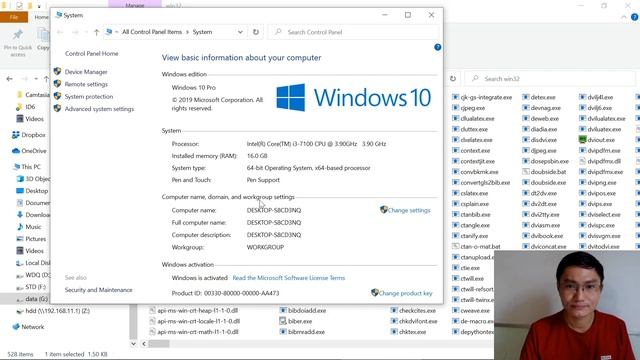
Task: Click the Remote settings shield icon
Action: click(57, 84)
